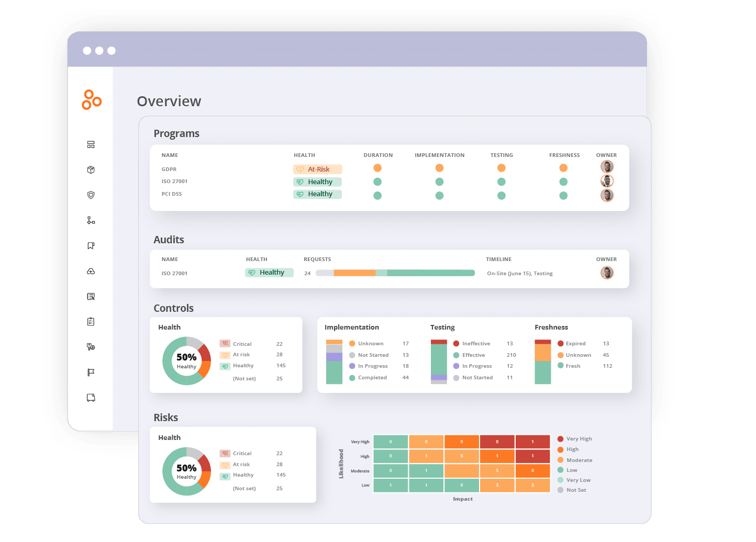Image resolution: width=756 pixels, height=542 pixels.
Task: Click 'On-Site (June 15), Testing' timeline text
Action: (x=520, y=274)
